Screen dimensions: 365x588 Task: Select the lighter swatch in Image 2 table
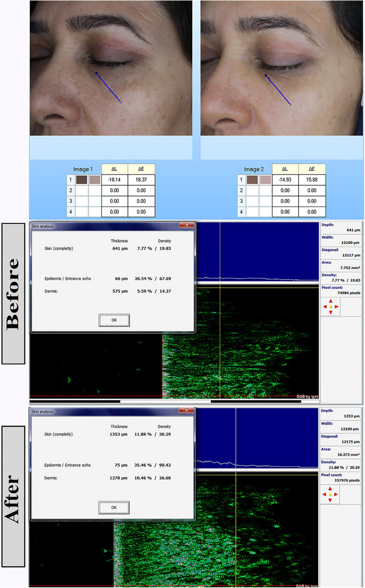click(x=264, y=180)
